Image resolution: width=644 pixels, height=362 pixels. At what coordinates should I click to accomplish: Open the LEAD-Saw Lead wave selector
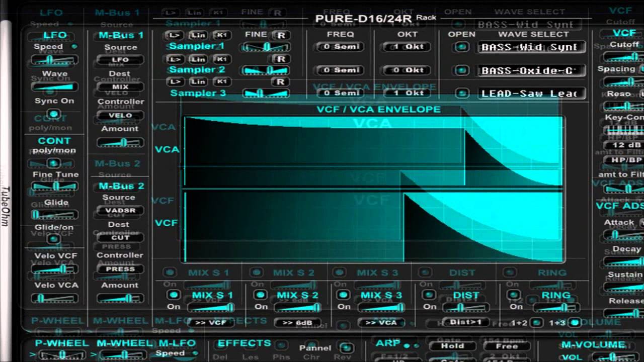[x=531, y=94]
